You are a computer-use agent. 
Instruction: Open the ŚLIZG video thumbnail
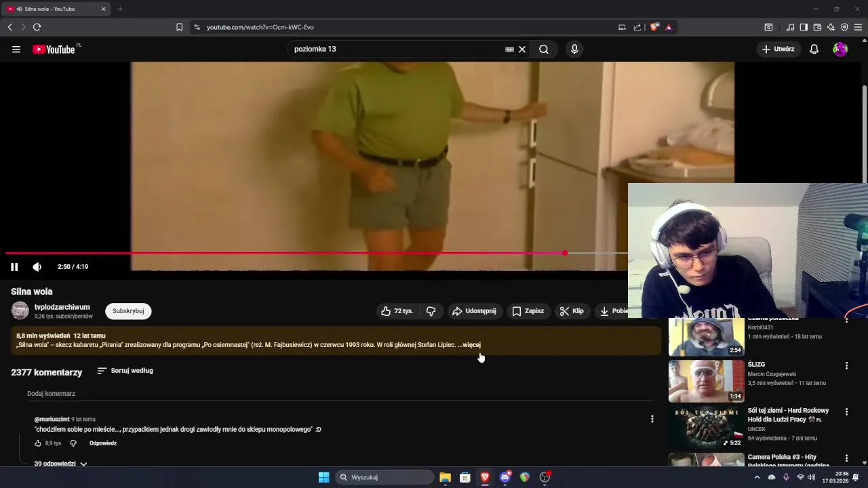point(706,381)
